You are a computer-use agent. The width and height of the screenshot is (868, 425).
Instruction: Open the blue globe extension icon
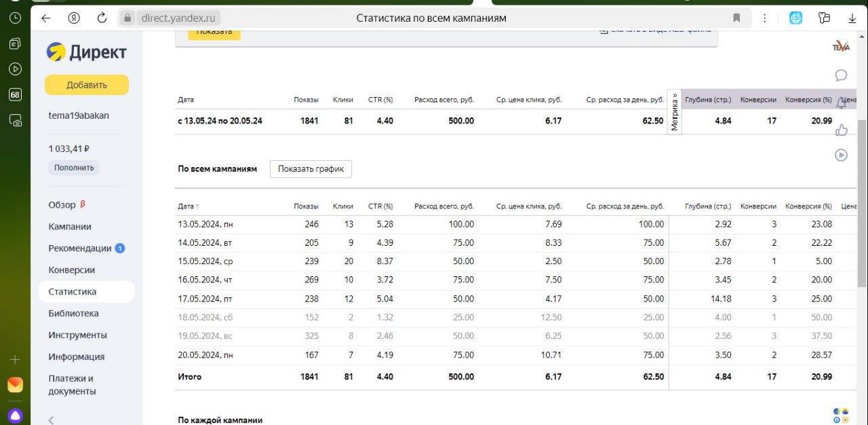[x=796, y=18]
